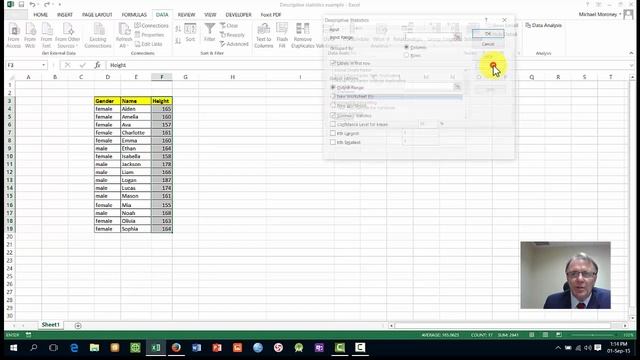Enable Kth Smallest checkbox
Screen dimensions: 640x360
[333, 142]
